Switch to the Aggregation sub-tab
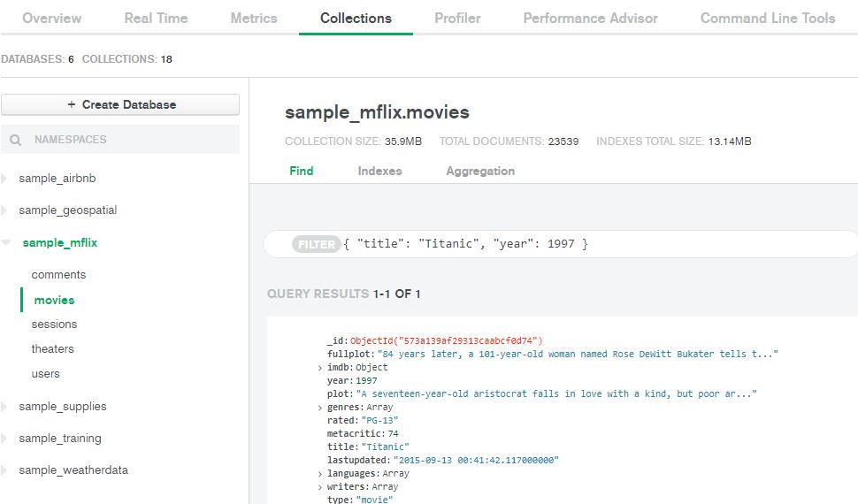This screenshot has height=504, width=858. click(480, 171)
